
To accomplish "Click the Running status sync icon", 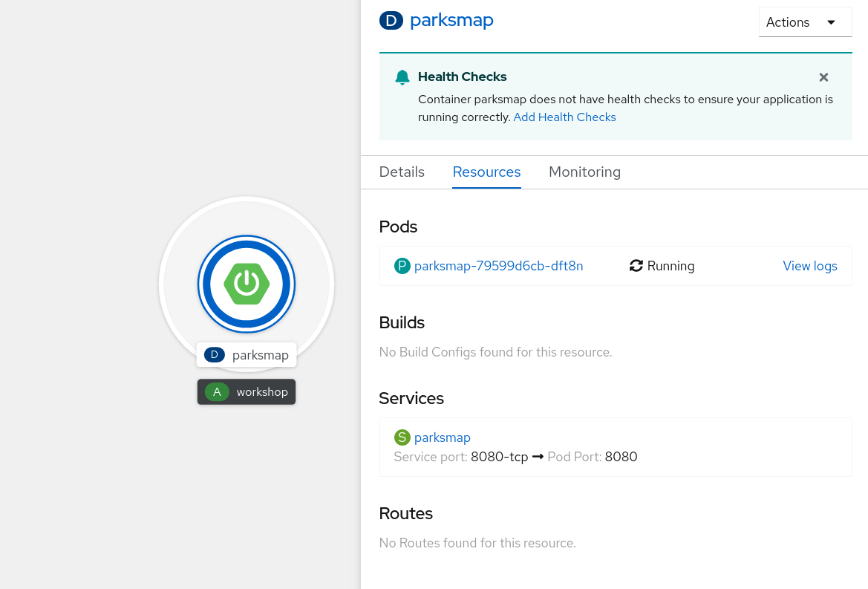I will (636, 265).
